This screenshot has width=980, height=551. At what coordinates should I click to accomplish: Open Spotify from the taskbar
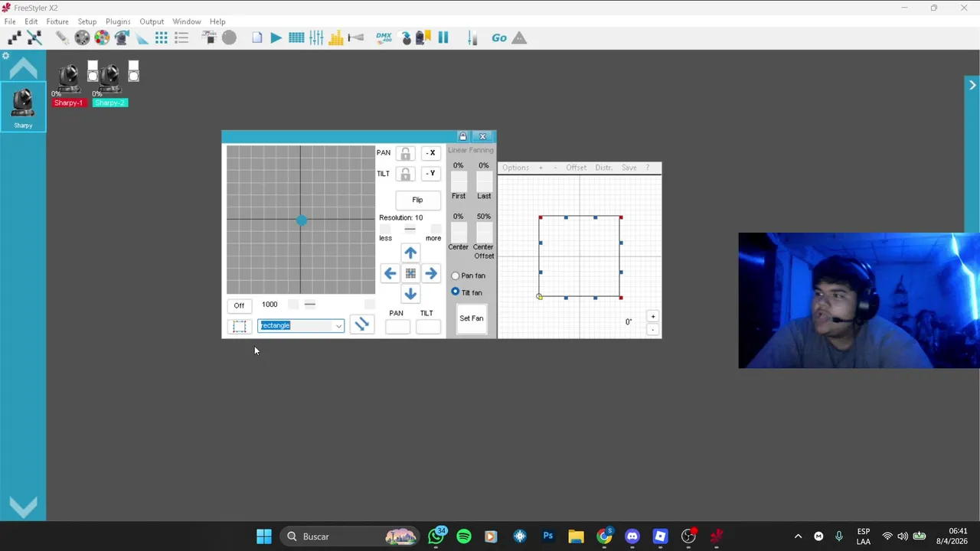tap(464, 536)
